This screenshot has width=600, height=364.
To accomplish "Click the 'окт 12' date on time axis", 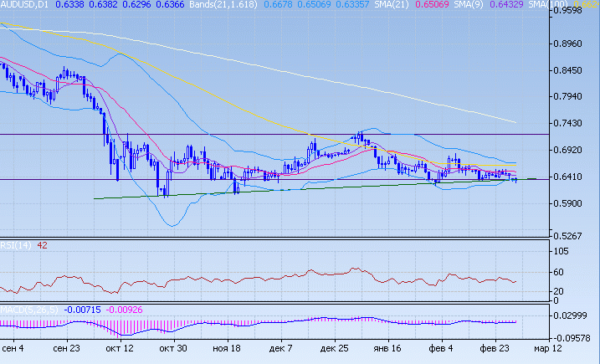I will coord(119,347).
